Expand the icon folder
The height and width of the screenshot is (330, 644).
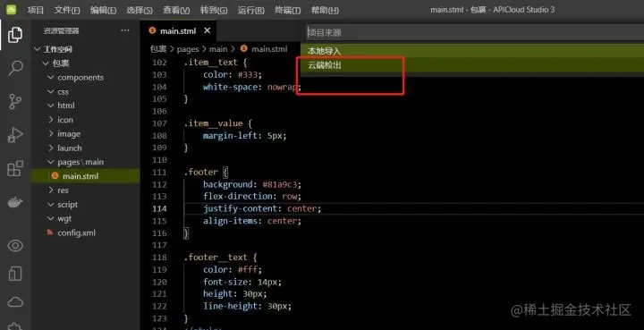(x=50, y=120)
